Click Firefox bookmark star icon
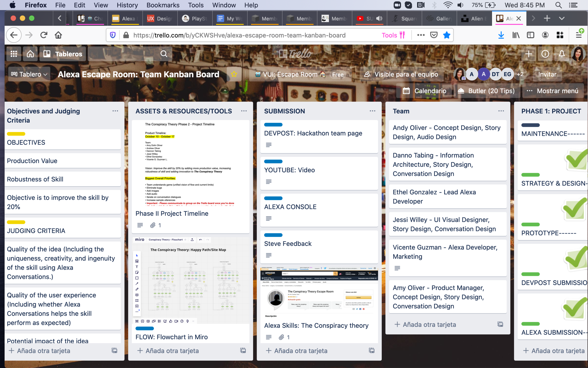The height and width of the screenshot is (368, 588). pos(447,35)
